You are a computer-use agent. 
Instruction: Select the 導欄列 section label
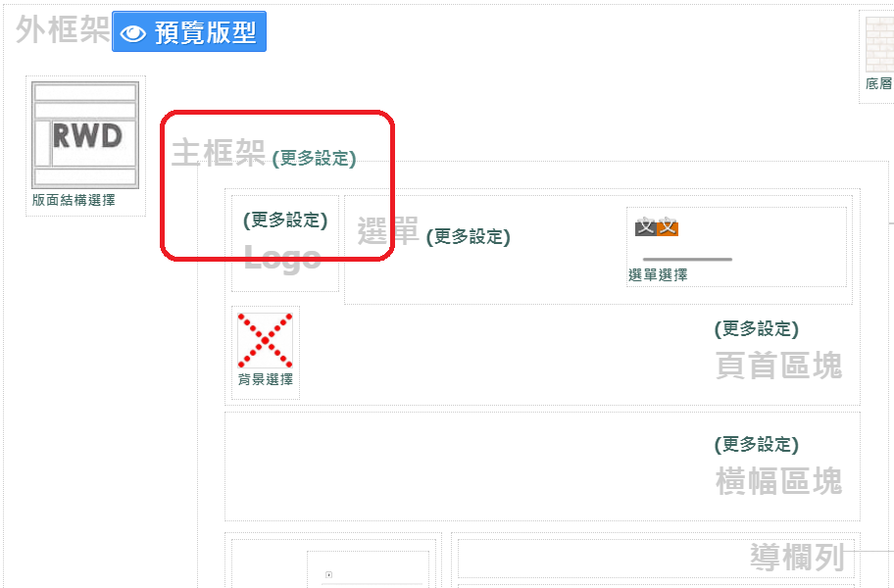(797, 557)
